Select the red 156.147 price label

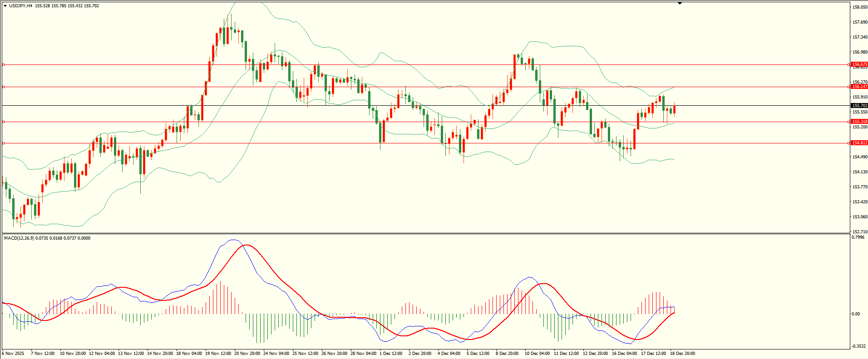click(859, 87)
